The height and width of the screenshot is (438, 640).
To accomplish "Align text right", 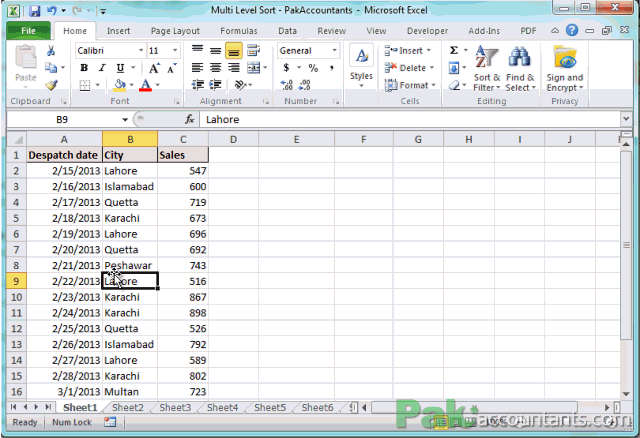I will tap(233, 68).
